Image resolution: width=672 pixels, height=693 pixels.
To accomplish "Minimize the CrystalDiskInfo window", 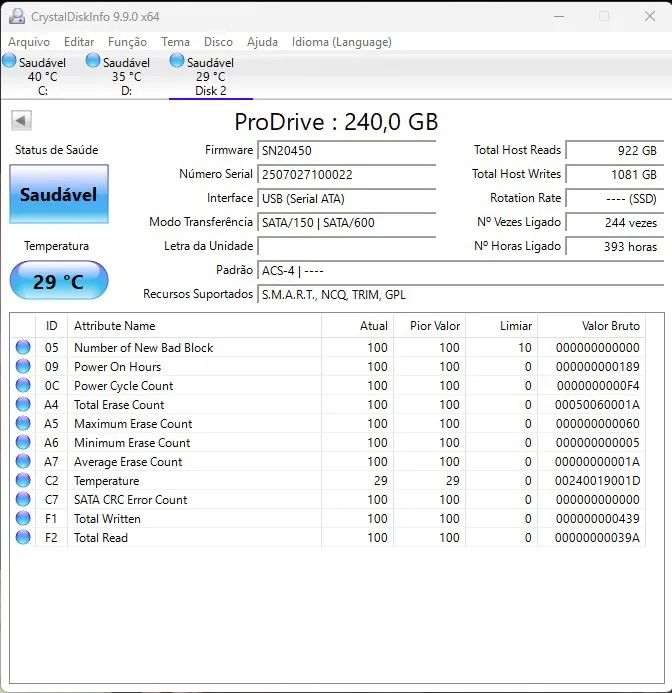I will point(559,17).
